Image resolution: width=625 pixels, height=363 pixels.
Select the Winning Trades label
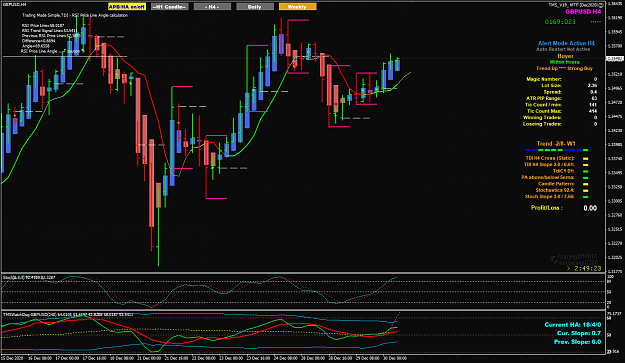pos(542,118)
